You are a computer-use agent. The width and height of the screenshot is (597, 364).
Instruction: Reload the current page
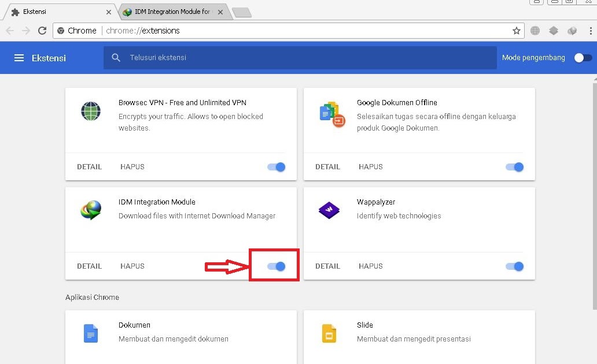pyautogui.click(x=42, y=31)
